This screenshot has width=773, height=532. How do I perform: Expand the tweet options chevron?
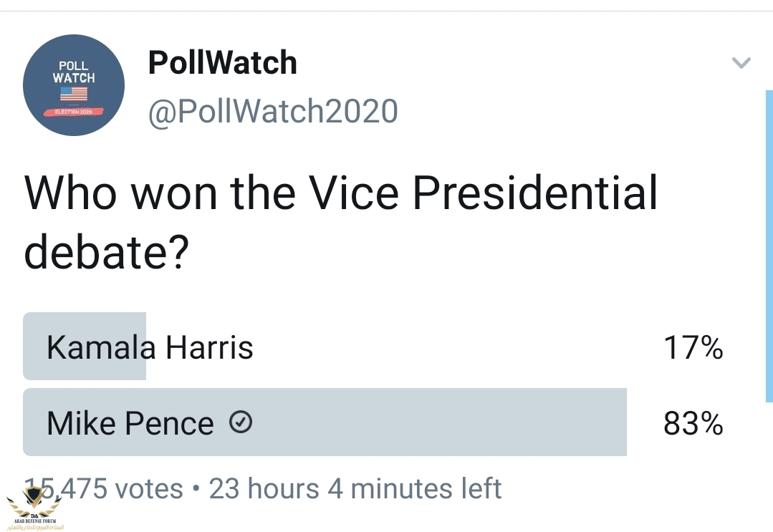(x=741, y=63)
